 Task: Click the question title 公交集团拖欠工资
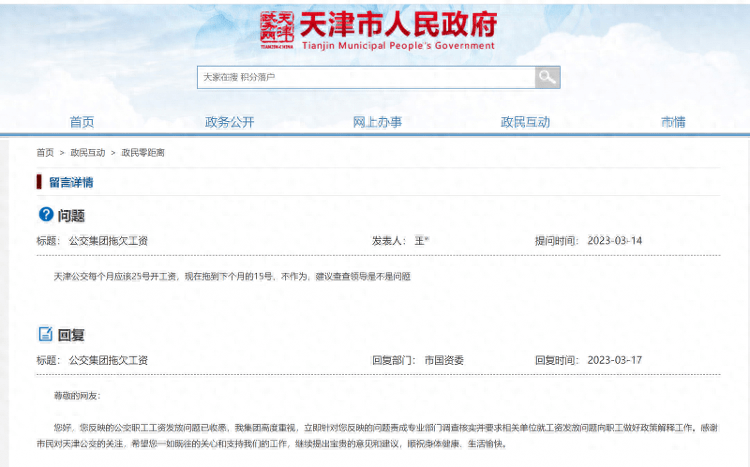(108, 241)
